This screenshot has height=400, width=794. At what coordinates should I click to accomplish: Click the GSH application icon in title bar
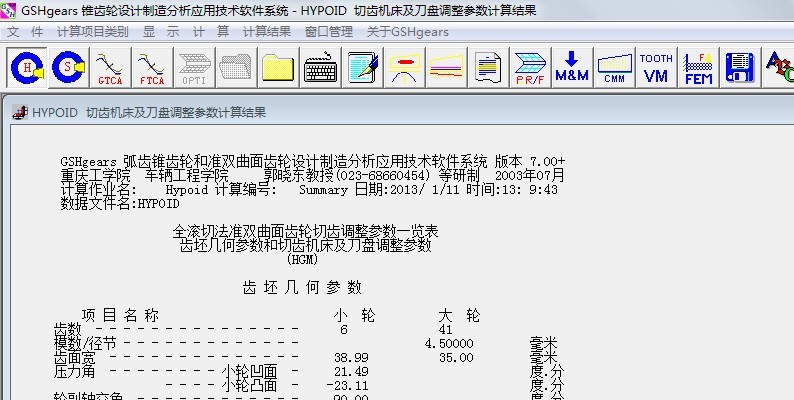click(x=9, y=10)
